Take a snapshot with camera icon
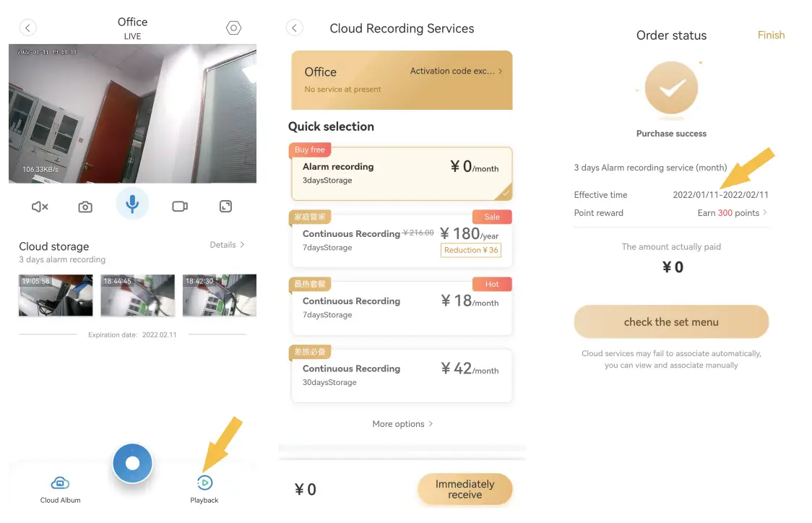 85,207
